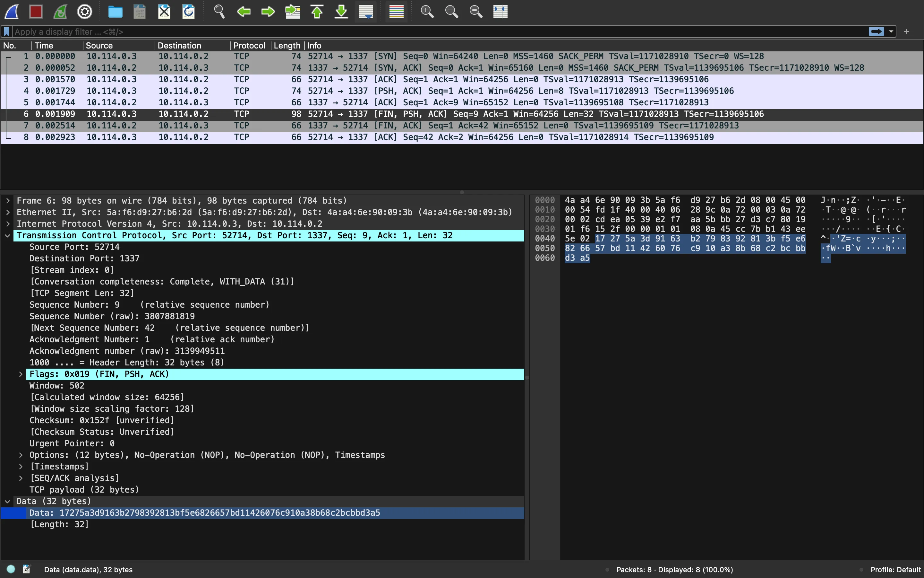Select the [Length: 32] line

[59, 524]
